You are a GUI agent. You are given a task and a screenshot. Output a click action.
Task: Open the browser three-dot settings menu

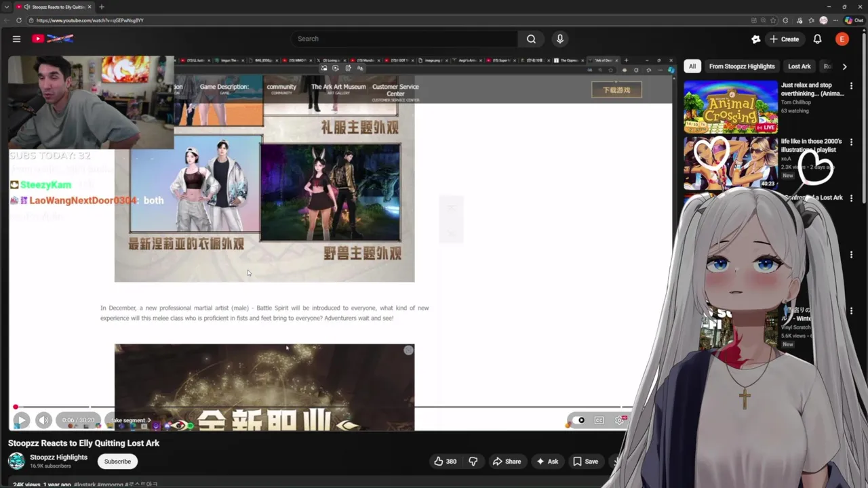[x=837, y=20]
